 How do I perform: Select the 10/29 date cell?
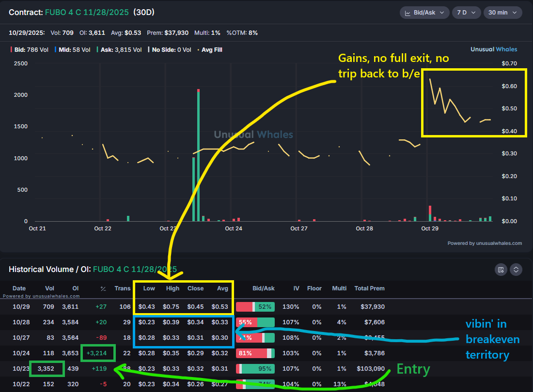(x=21, y=306)
